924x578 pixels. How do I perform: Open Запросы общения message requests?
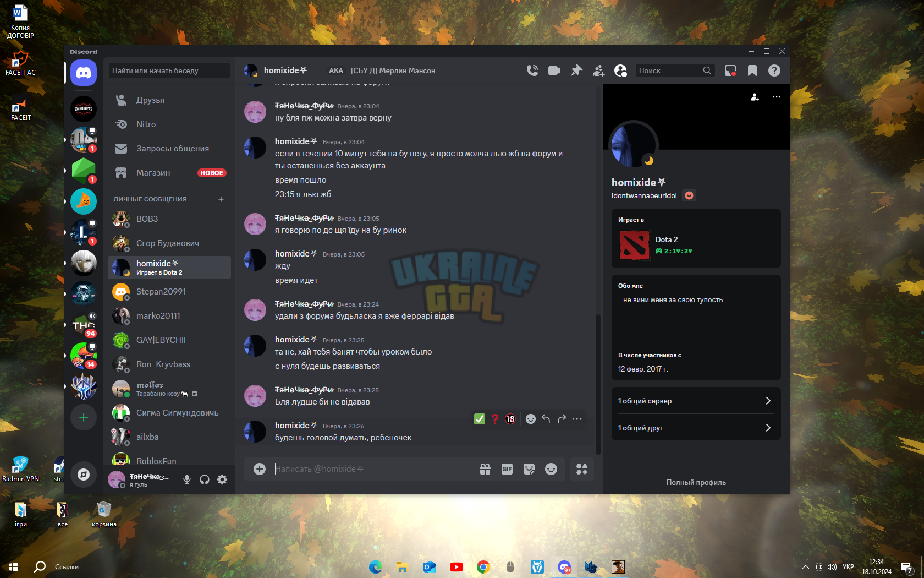pyautogui.click(x=169, y=149)
